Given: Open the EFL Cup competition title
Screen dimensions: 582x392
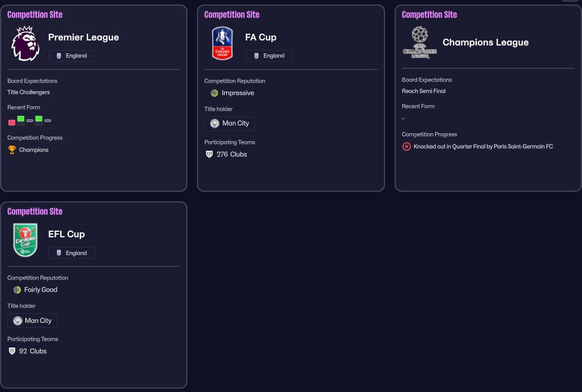Looking at the screenshot, I should 66,234.
